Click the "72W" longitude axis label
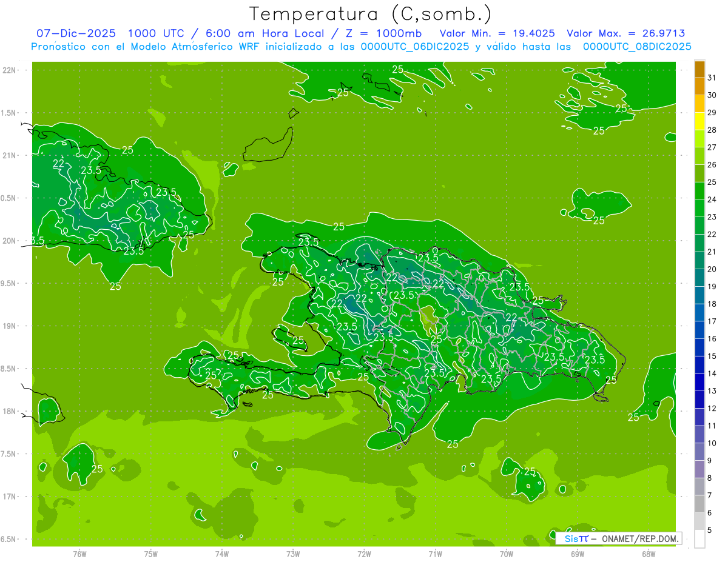The image size is (728, 562). click(364, 554)
